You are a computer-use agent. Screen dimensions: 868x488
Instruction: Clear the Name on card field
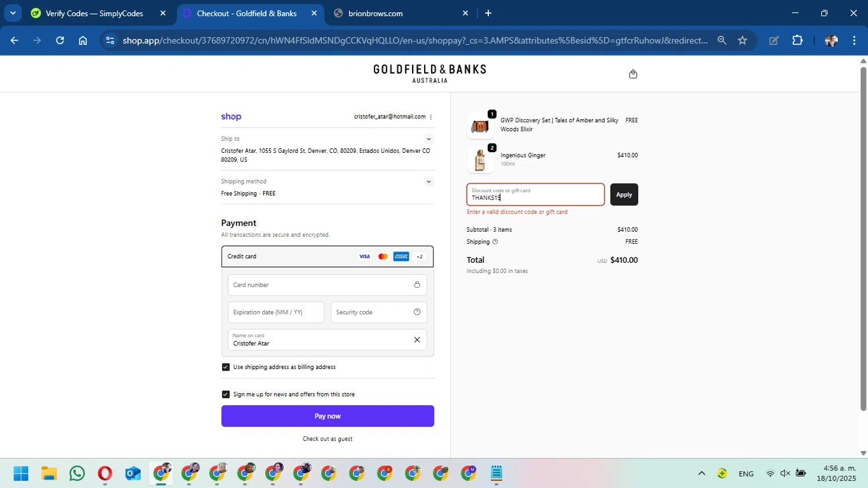coord(417,340)
